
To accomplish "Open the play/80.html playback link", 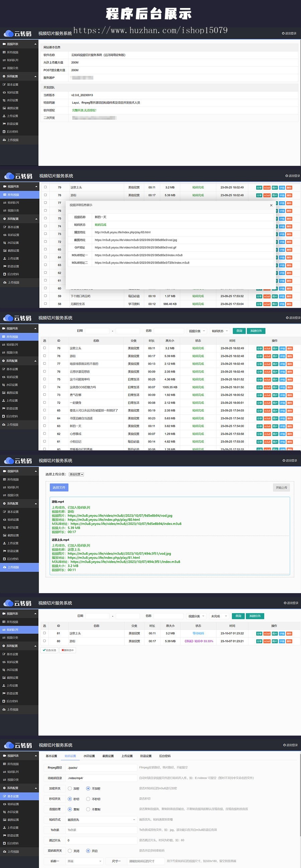I will [104, 520].
